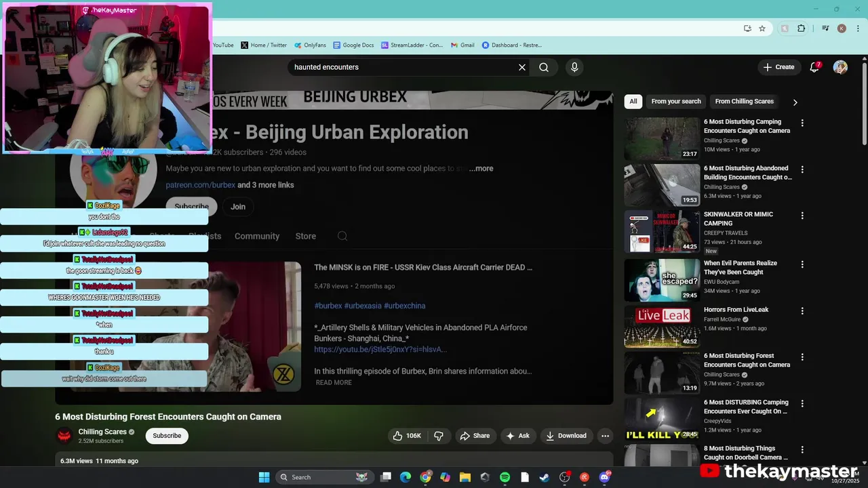This screenshot has width=868, height=488.
Task: Click the Download button
Action: pyautogui.click(x=566, y=436)
